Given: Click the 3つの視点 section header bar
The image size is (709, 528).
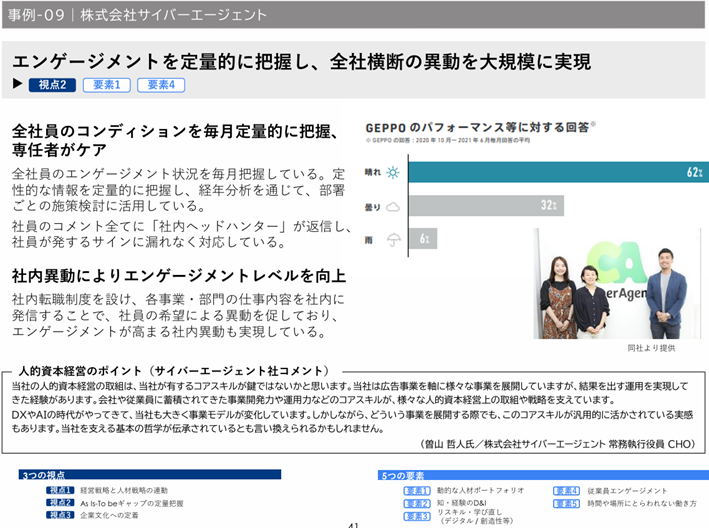Looking at the screenshot, I should tap(170, 476).
